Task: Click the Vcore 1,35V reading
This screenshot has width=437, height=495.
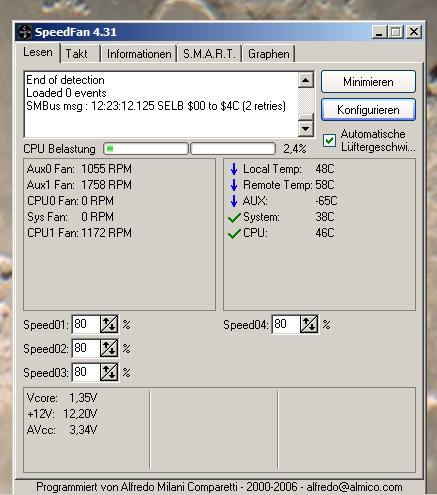Action: click(x=62, y=398)
